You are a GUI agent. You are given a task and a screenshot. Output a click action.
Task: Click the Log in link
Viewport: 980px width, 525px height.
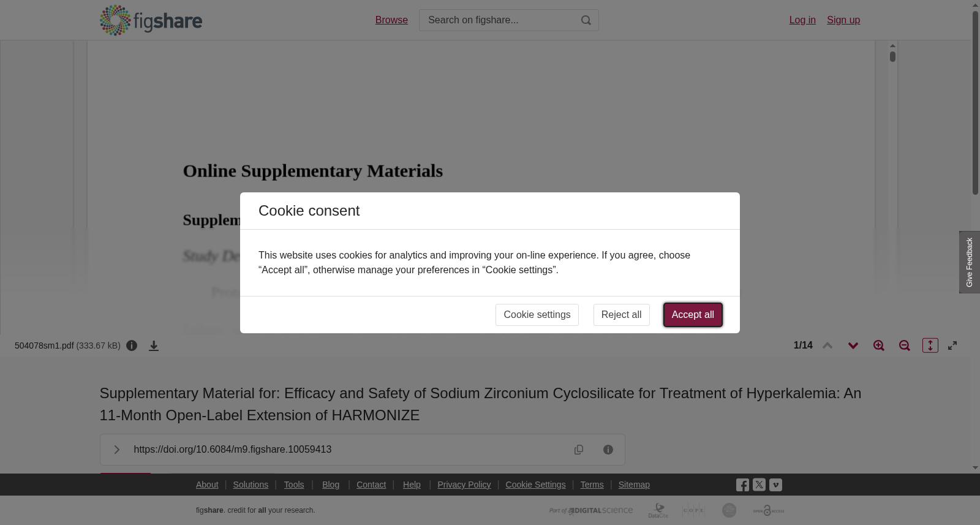tap(802, 20)
